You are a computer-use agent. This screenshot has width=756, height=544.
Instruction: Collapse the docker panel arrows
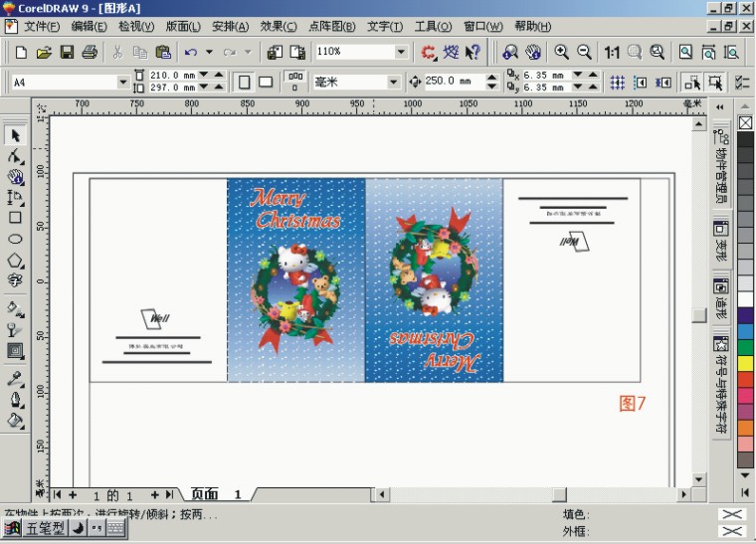tap(720, 107)
